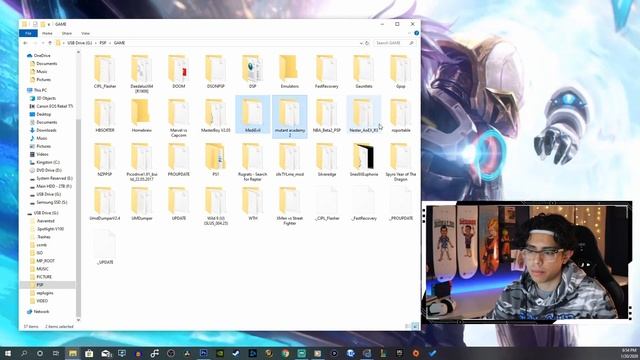Screen dimensions: 640x360
Task: Select the WTH folder
Action: pyautogui.click(x=252, y=204)
